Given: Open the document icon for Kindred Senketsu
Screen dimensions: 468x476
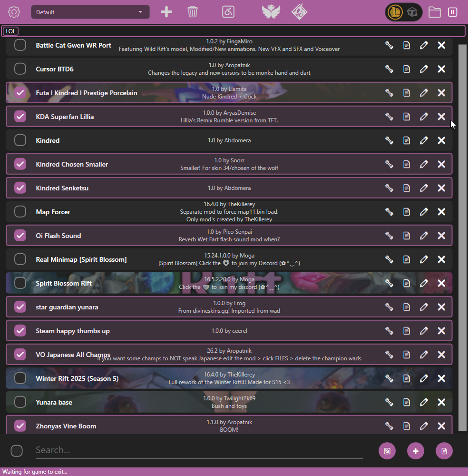Looking at the screenshot, I should (x=407, y=188).
